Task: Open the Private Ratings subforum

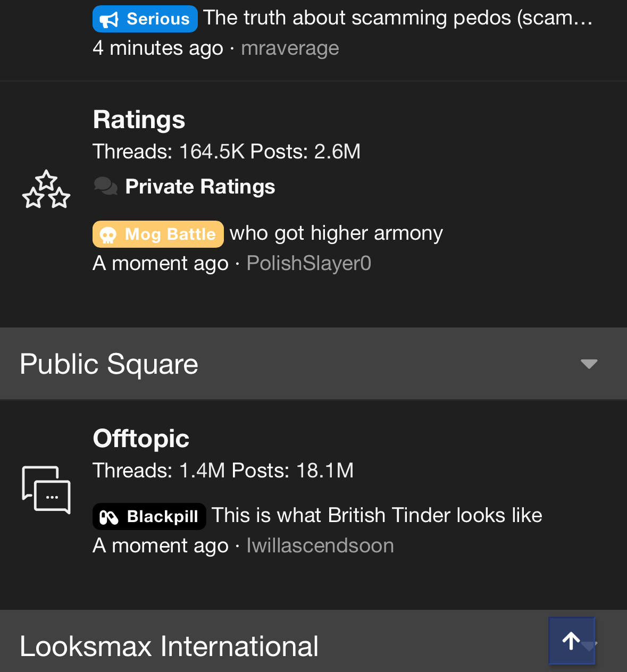Action: coord(200,187)
